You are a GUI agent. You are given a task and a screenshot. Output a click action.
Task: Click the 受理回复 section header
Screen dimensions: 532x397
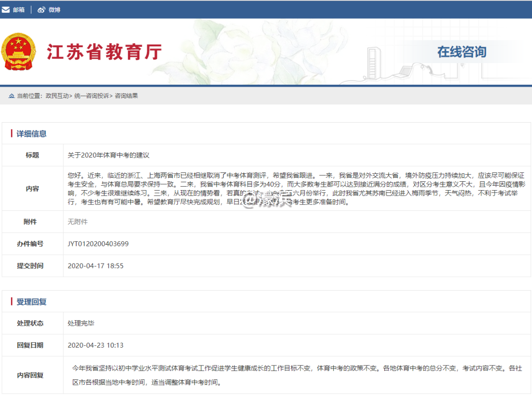pyautogui.click(x=32, y=301)
